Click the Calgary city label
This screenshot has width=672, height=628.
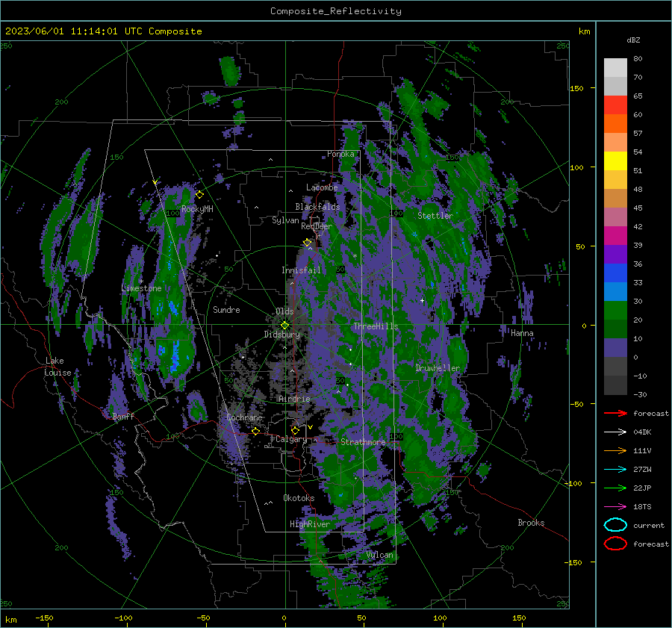click(291, 439)
